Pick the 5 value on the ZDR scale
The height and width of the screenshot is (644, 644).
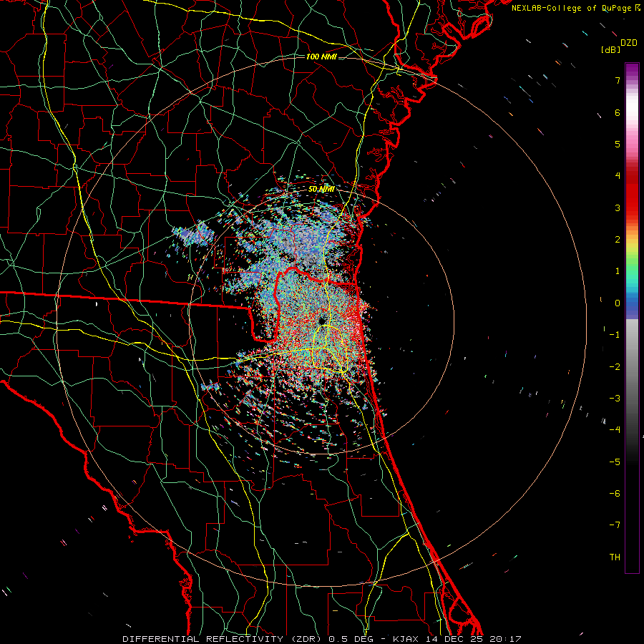(x=618, y=144)
